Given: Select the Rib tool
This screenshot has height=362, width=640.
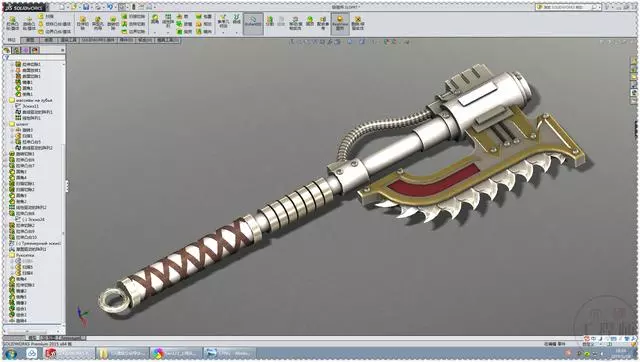Looking at the screenshot, I should 183,16.
